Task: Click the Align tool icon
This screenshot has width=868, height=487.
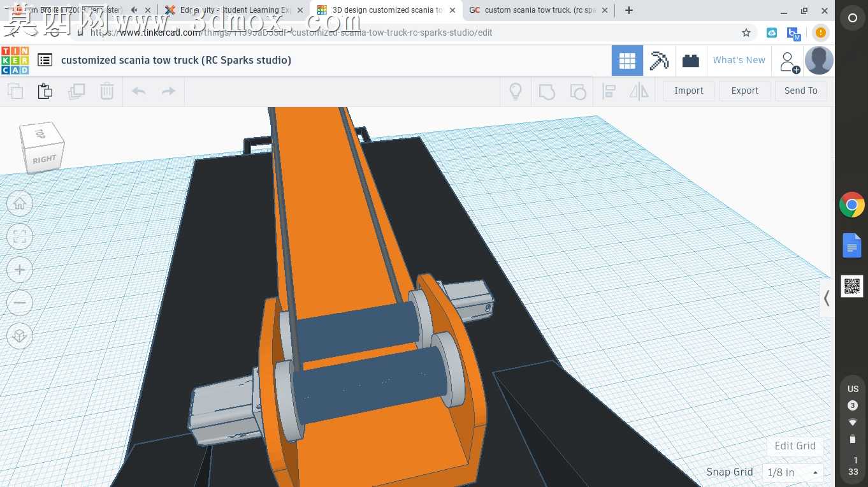Action: pyautogui.click(x=609, y=91)
